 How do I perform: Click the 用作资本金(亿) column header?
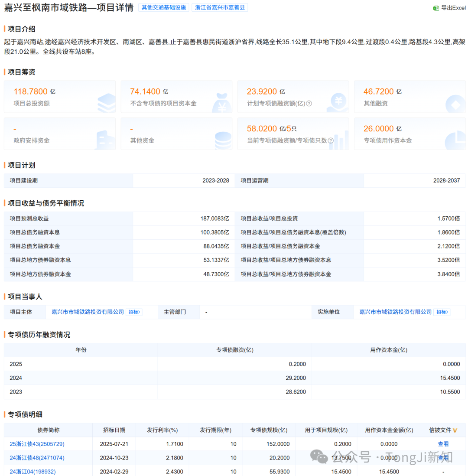(388, 350)
